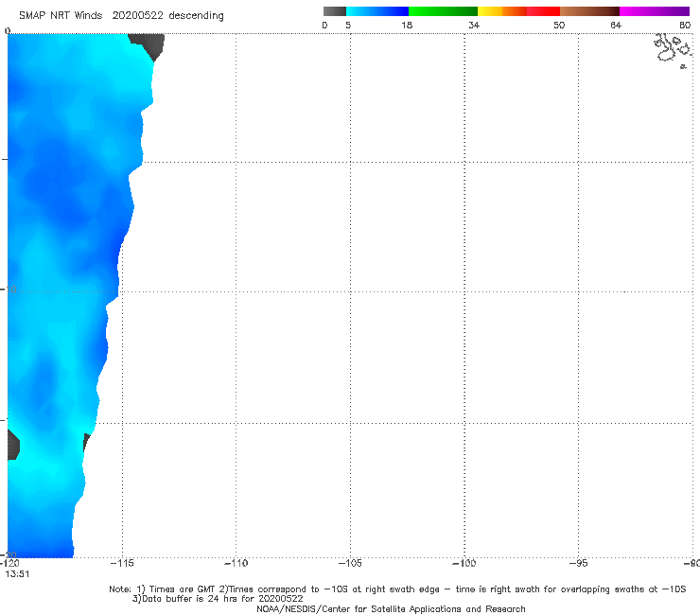Screen dimensions: 700x615
Task: Click the longitude label -115
Action: tap(122, 563)
